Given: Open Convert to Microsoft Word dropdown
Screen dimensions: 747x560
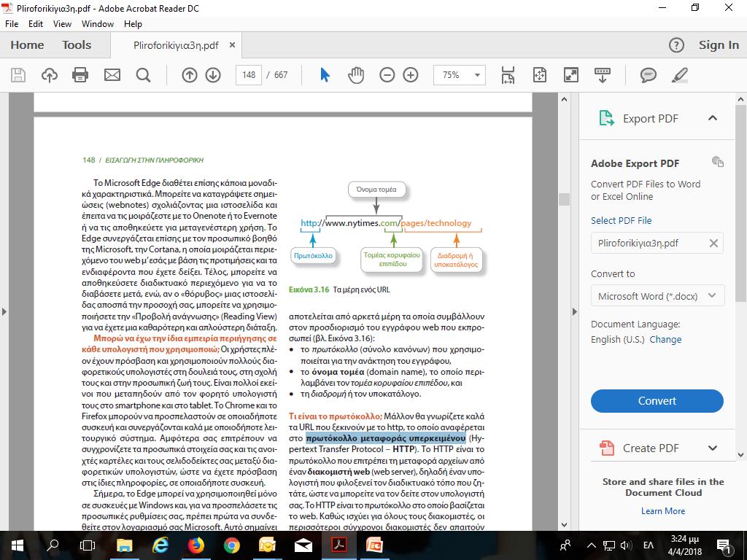Looking at the screenshot, I should pyautogui.click(x=657, y=296).
